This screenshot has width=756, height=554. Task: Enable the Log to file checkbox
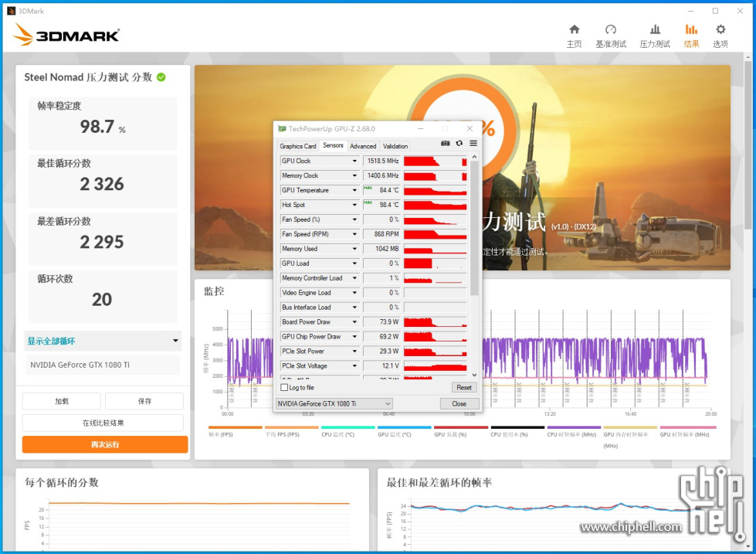pyautogui.click(x=285, y=387)
